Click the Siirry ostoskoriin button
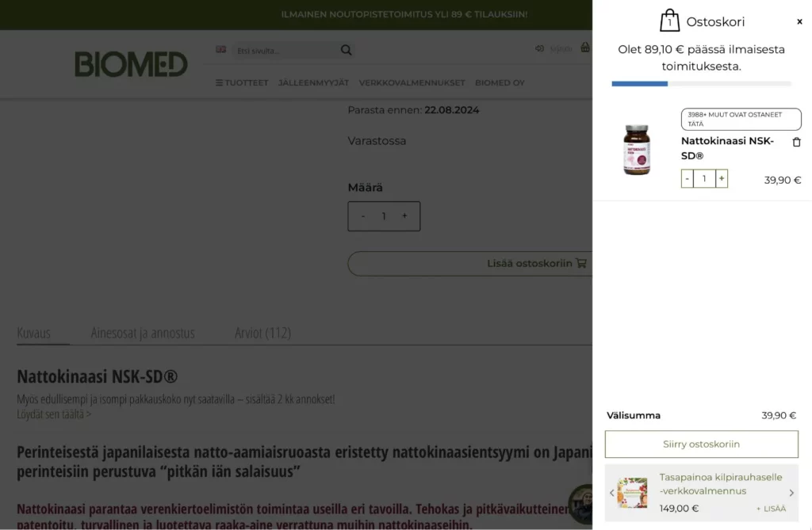This screenshot has height=530, width=812. point(701,444)
